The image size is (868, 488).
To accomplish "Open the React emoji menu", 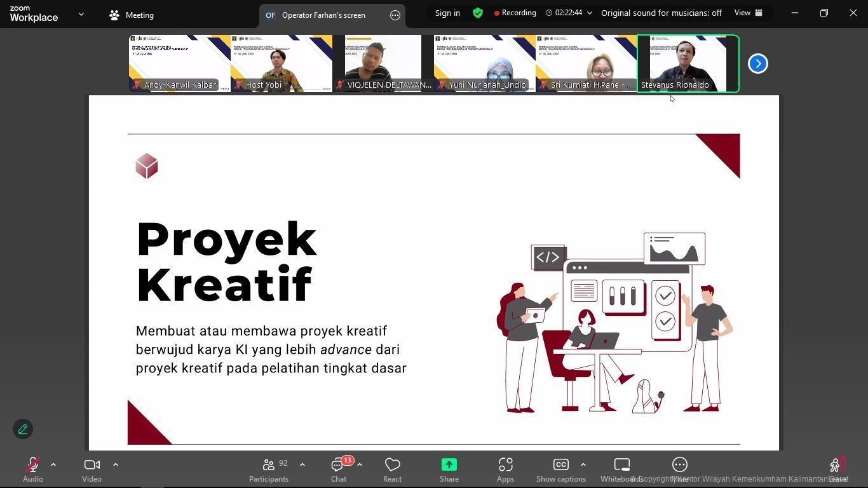I will 392,470.
